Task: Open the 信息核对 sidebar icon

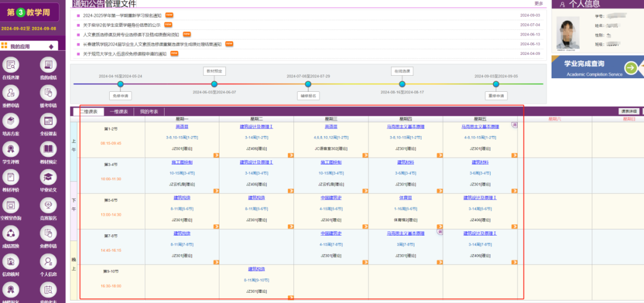Action: [x=11, y=261]
